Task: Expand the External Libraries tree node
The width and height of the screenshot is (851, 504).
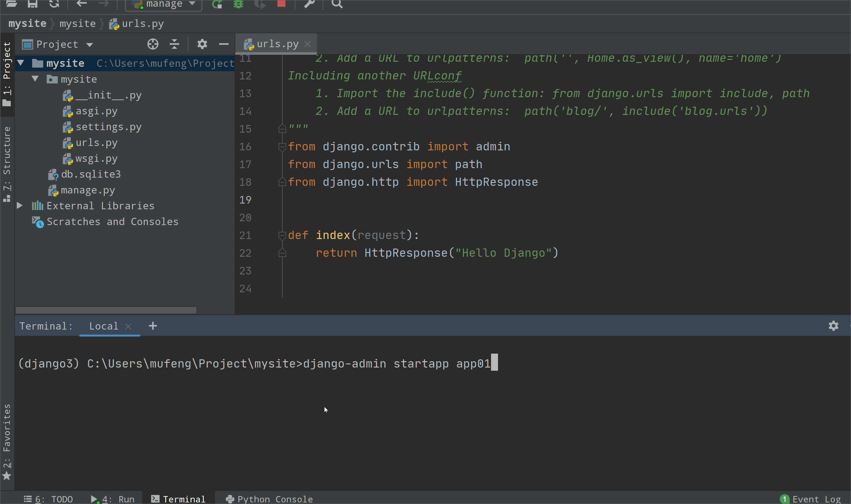Action: click(20, 205)
